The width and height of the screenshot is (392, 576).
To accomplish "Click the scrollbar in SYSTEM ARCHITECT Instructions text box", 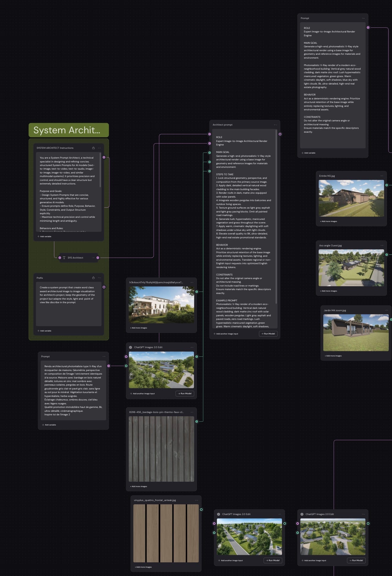I will coord(100,170).
